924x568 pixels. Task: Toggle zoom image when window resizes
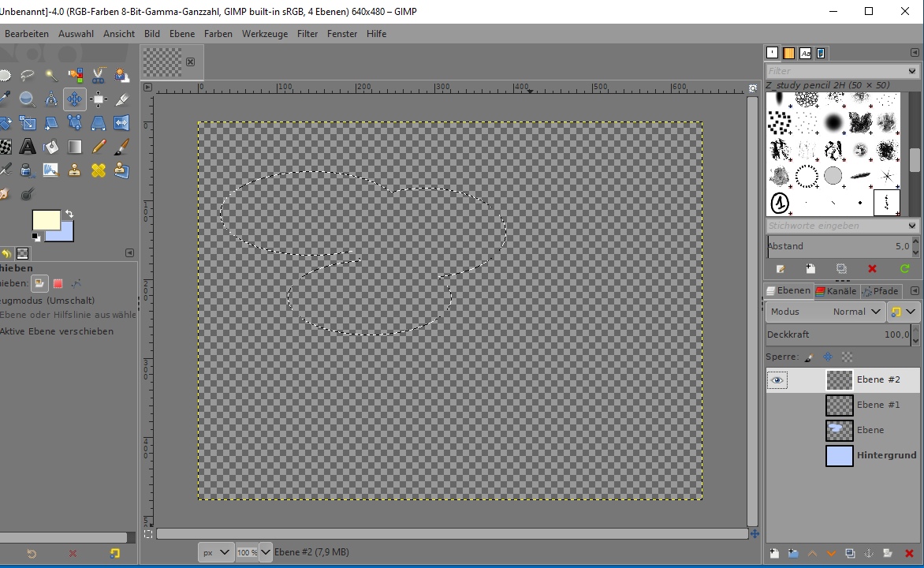click(752, 88)
